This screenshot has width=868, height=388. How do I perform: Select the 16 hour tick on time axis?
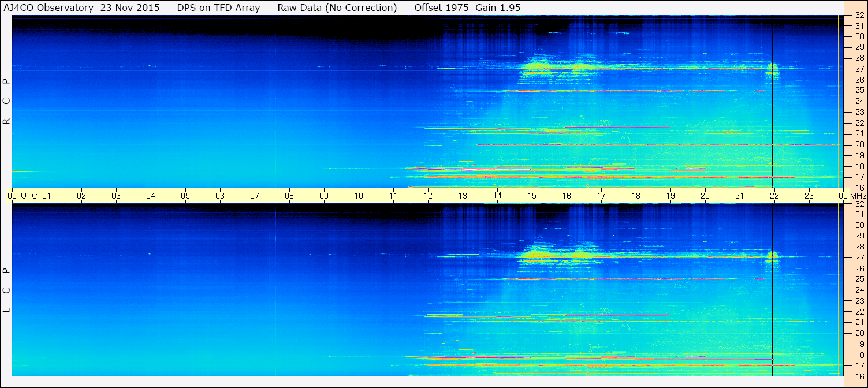(567, 196)
